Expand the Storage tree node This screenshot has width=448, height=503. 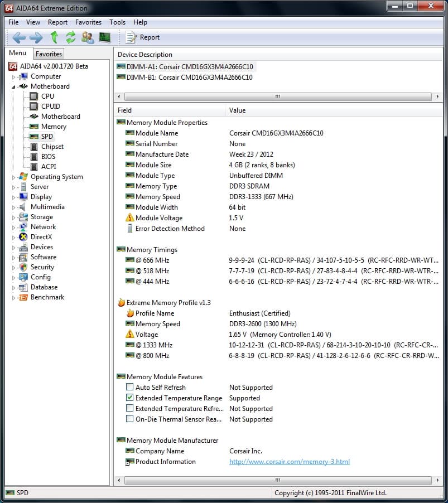point(13,217)
